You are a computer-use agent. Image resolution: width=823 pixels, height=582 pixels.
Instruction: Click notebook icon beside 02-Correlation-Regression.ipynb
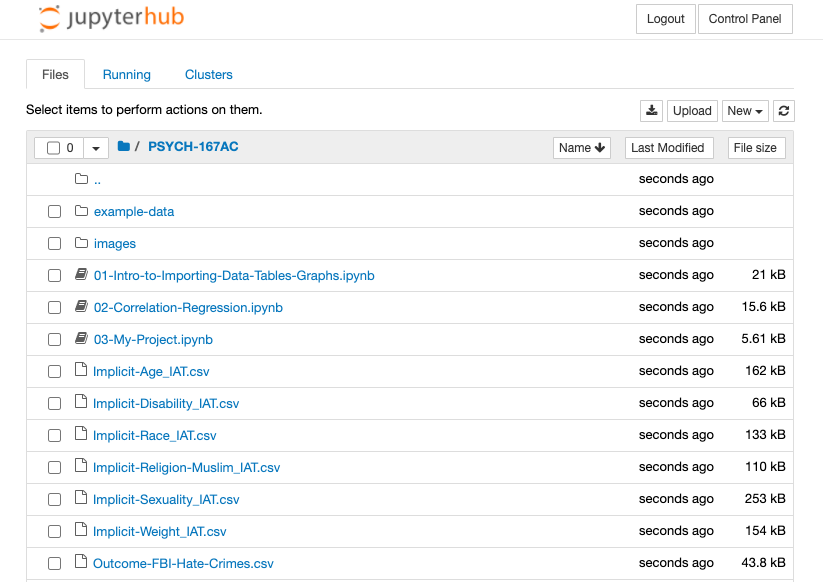82,307
